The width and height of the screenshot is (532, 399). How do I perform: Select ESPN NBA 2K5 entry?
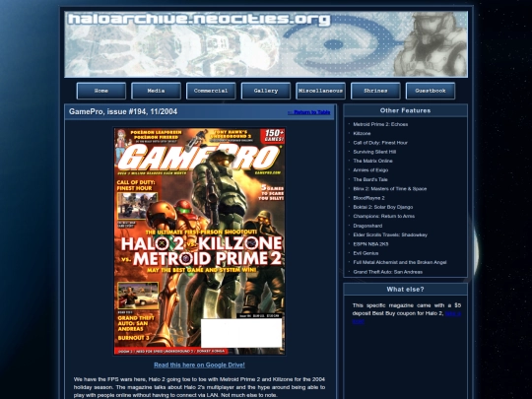pyautogui.click(x=370, y=244)
